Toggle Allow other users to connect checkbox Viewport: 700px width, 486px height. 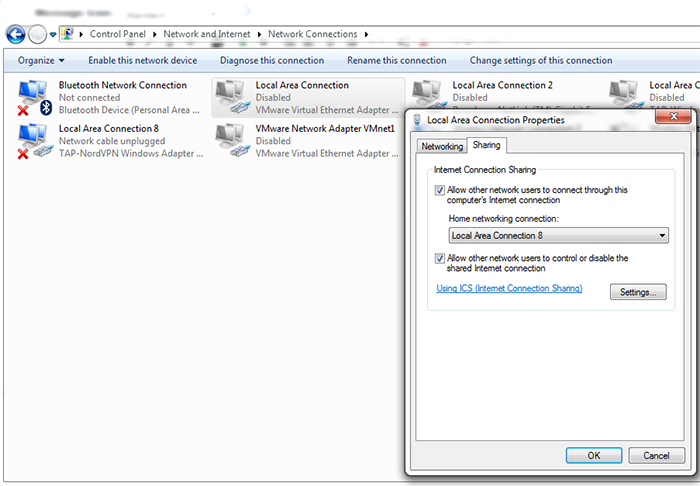[x=440, y=190]
